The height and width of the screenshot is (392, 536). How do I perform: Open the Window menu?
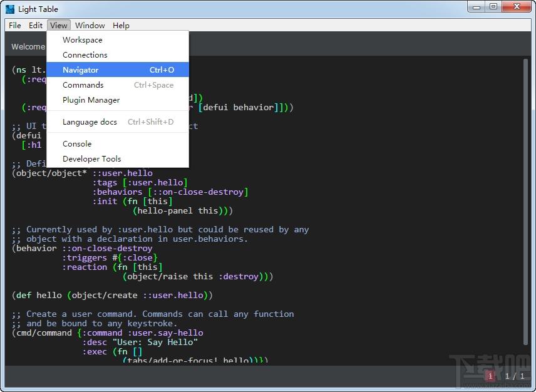[90, 25]
